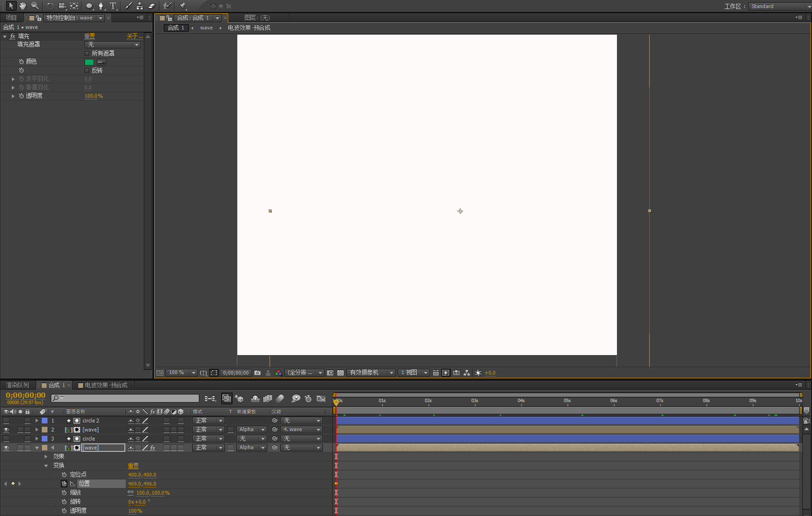This screenshot has width=812, height=516.
Task: Hide layer 2 wave via eye icon
Action: (x=6, y=430)
